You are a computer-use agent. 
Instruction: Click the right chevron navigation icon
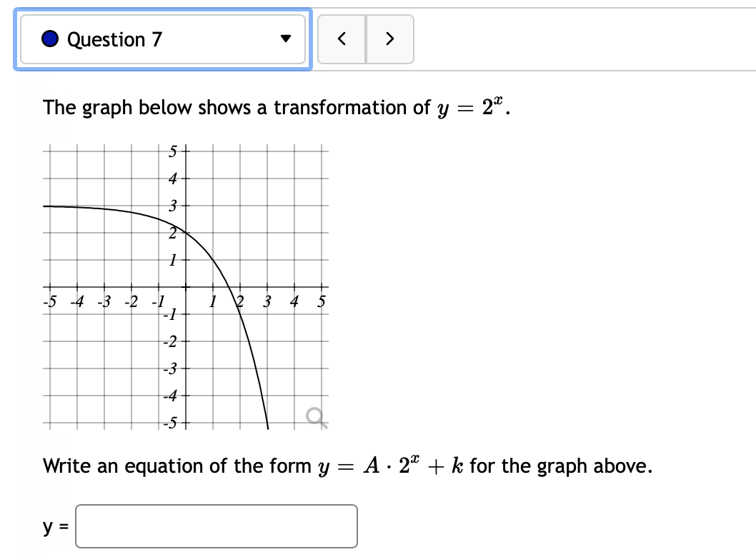click(x=389, y=39)
